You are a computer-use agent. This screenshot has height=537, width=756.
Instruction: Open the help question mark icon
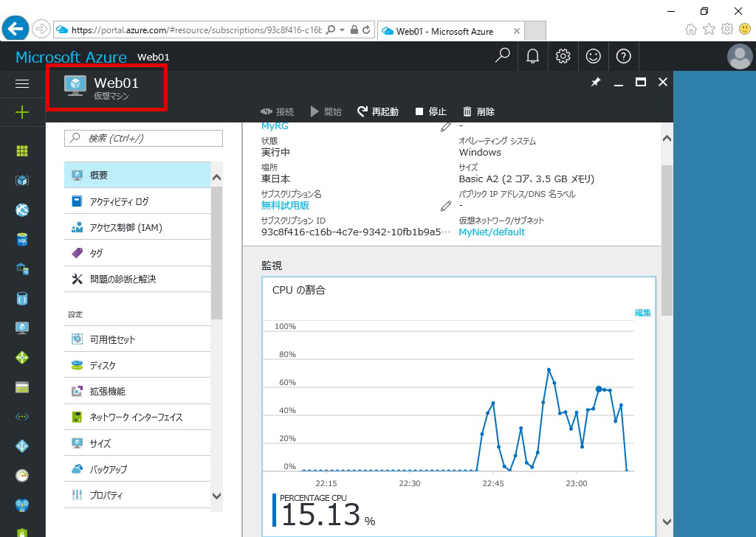[623, 56]
